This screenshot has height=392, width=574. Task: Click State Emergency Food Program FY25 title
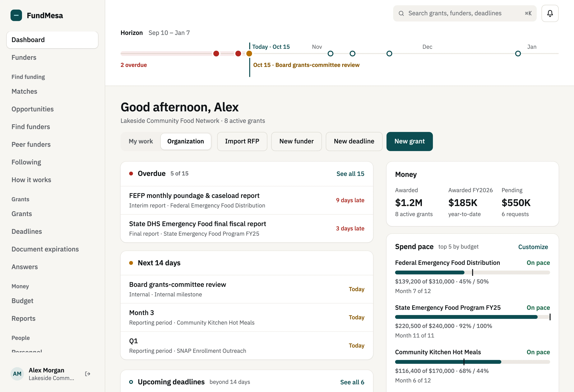[x=448, y=308]
